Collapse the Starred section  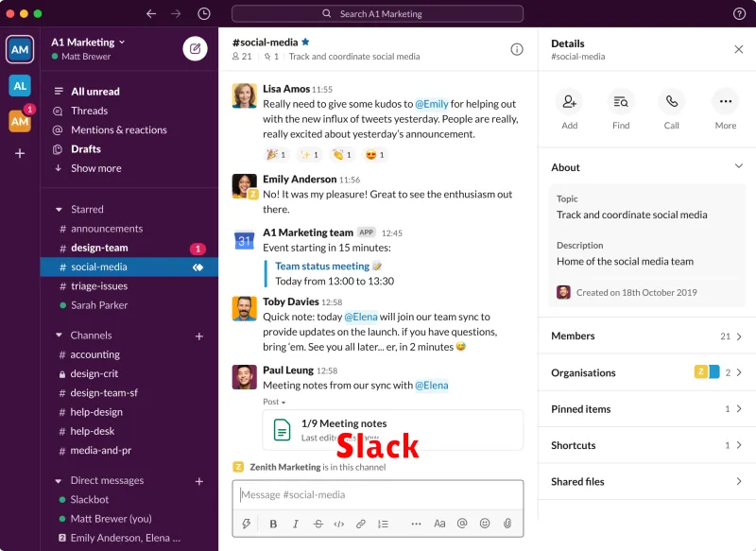(x=59, y=209)
